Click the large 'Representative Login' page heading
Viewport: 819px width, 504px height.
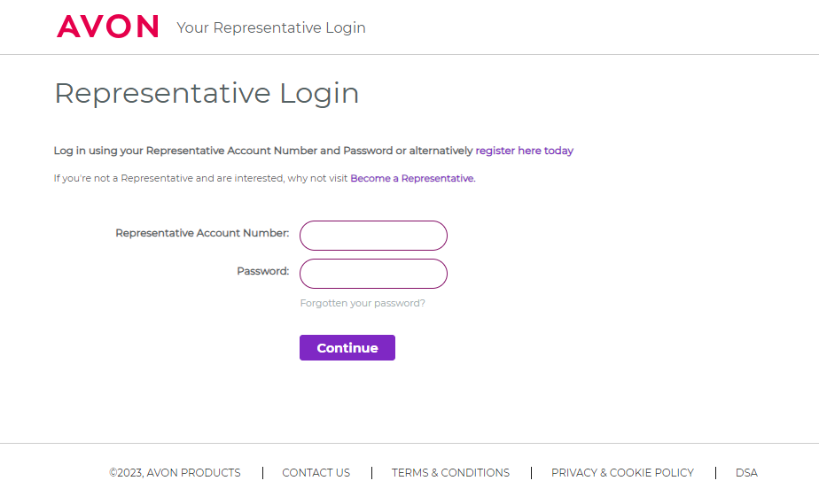coord(207,93)
